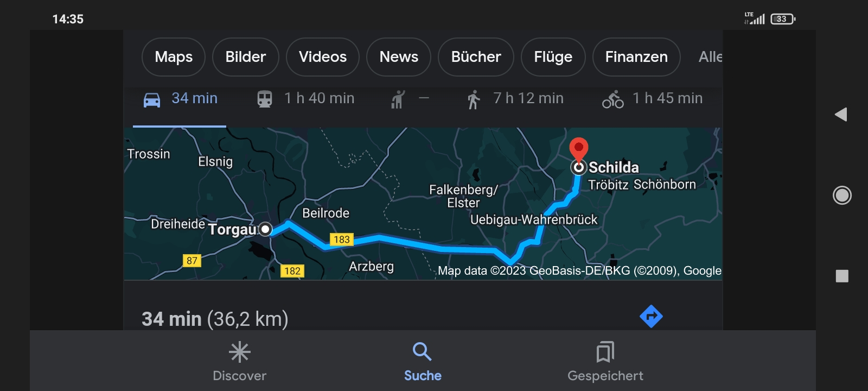The width and height of the screenshot is (868, 391).
Task: Select the walking mode icon
Action: pyautogui.click(x=474, y=99)
